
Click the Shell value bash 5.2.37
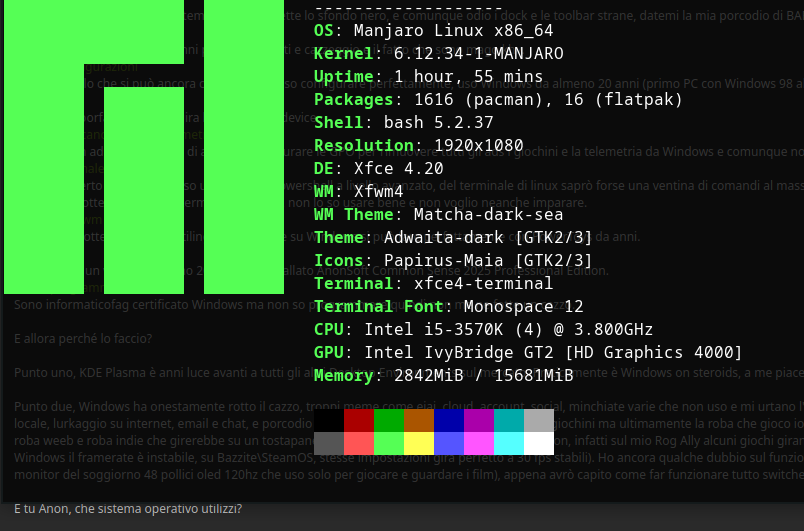click(438, 122)
